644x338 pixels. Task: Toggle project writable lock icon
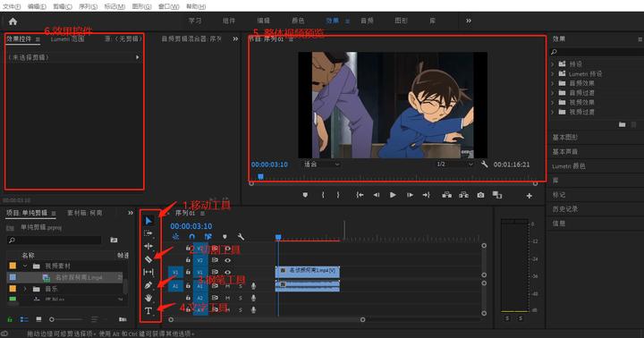10,319
